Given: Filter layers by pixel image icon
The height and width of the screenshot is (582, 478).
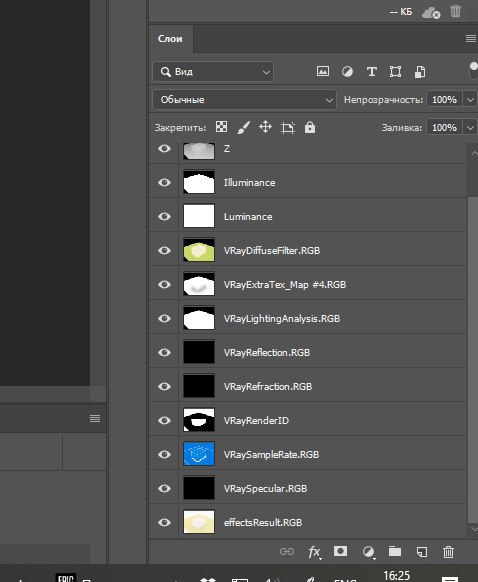Looking at the screenshot, I should (323, 71).
